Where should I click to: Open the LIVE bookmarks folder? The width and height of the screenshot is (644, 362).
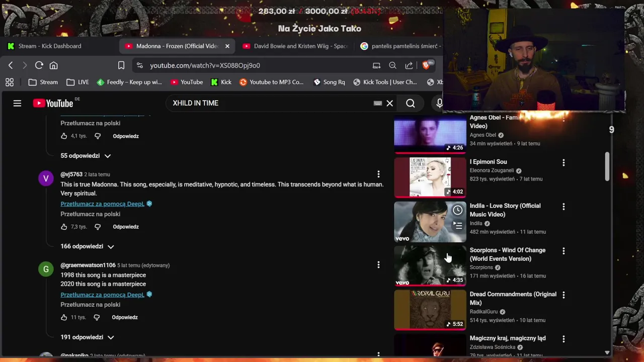(77, 82)
